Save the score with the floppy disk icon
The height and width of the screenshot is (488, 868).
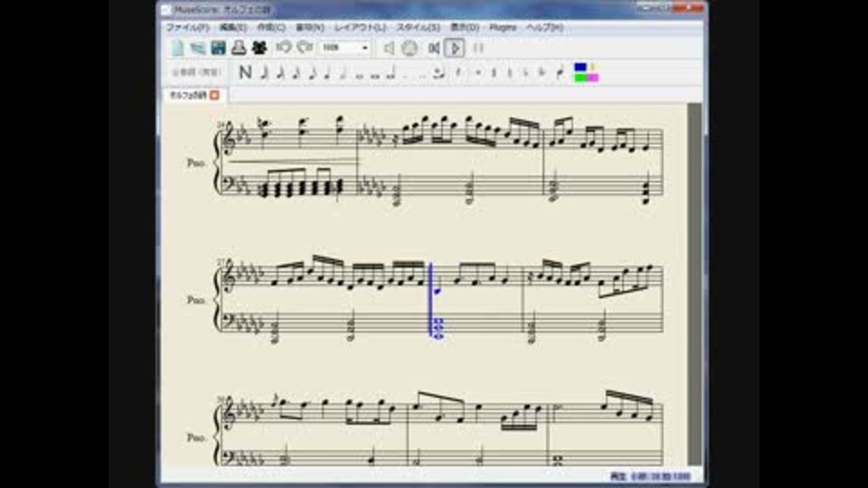point(218,48)
